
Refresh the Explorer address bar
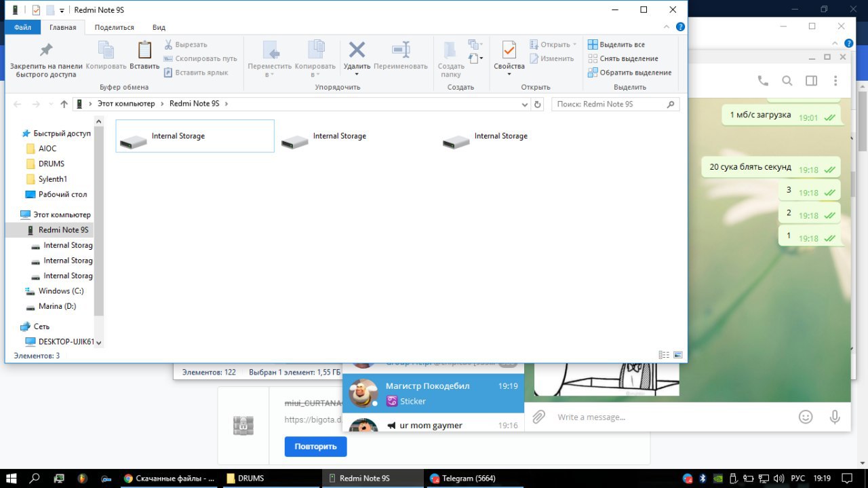point(538,105)
